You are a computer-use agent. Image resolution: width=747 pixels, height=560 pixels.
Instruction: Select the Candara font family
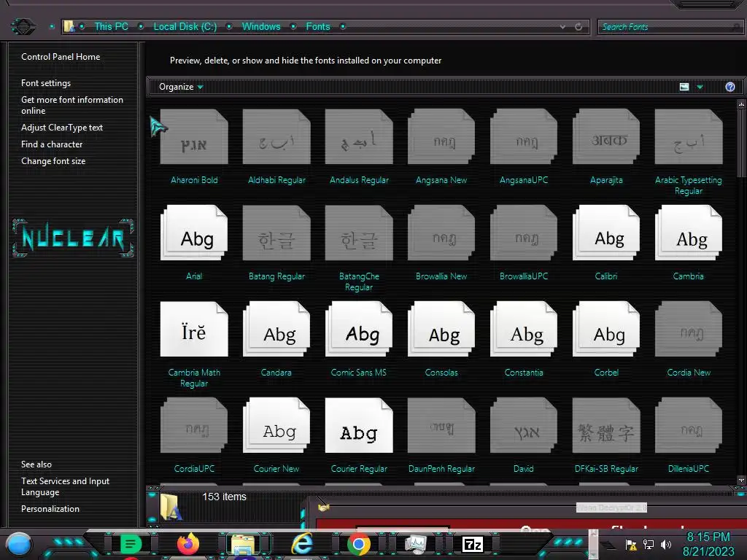click(276, 329)
